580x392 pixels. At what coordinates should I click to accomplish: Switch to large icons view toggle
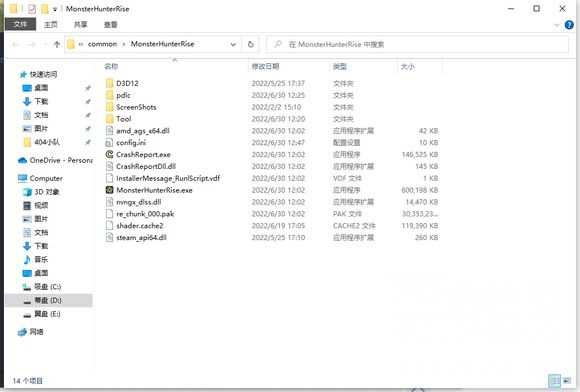[x=566, y=381]
